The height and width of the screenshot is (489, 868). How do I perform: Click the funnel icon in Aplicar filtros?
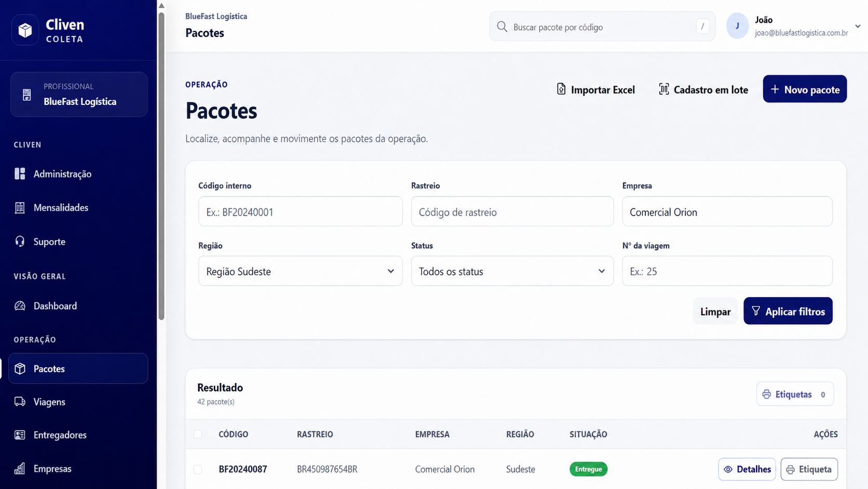756,311
